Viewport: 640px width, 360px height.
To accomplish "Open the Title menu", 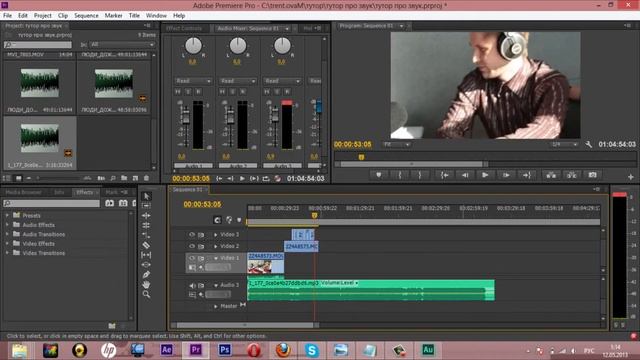I will (134, 16).
